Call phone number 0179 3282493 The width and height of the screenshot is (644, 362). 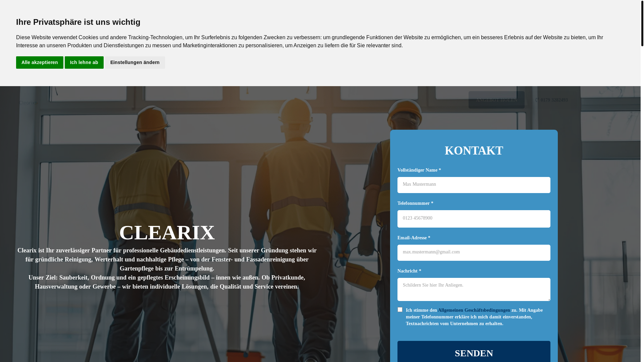[x=554, y=100]
